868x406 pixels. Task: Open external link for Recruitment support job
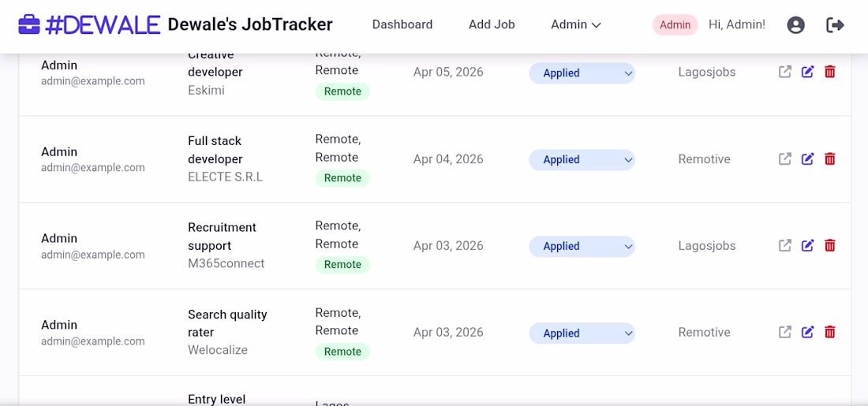785,246
